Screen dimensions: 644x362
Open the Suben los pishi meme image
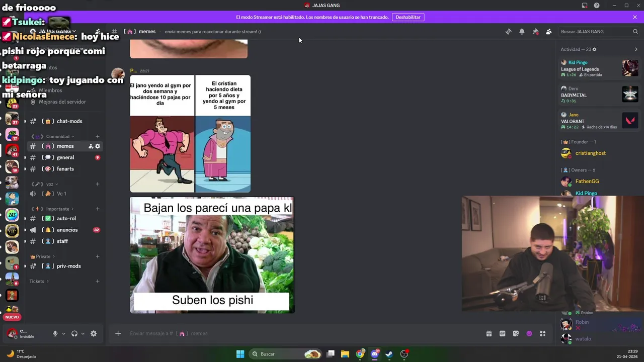click(212, 255)
